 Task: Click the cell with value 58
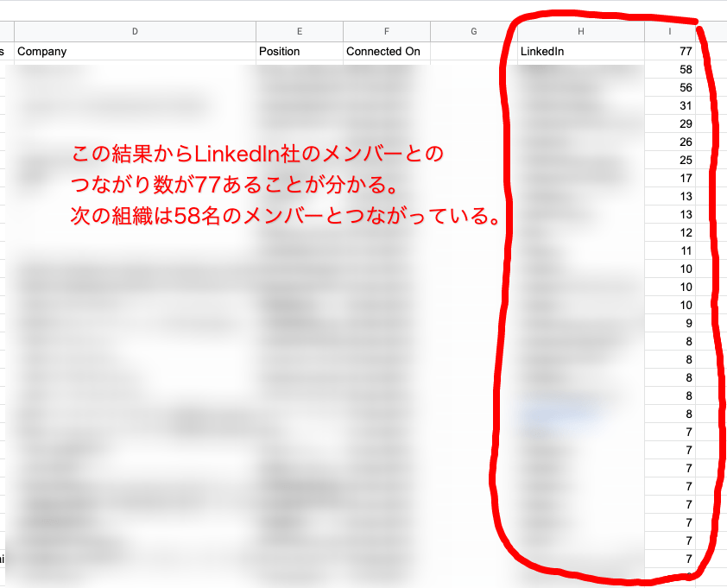(670, 70)
